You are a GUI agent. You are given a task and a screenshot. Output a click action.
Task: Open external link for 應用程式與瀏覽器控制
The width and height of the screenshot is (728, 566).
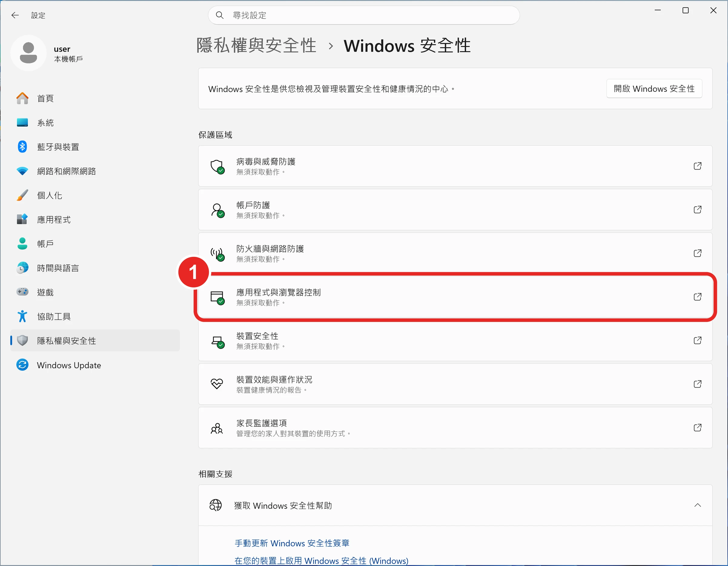point(697,297)
